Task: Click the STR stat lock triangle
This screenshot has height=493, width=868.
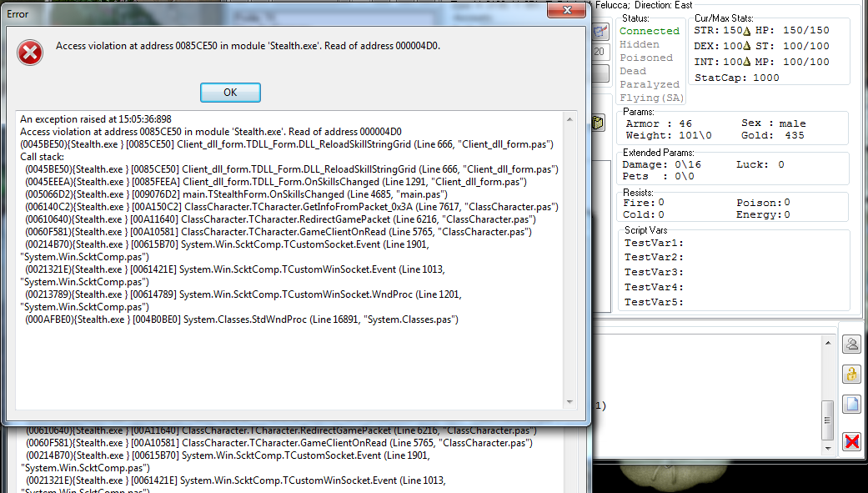Action: 747,31
